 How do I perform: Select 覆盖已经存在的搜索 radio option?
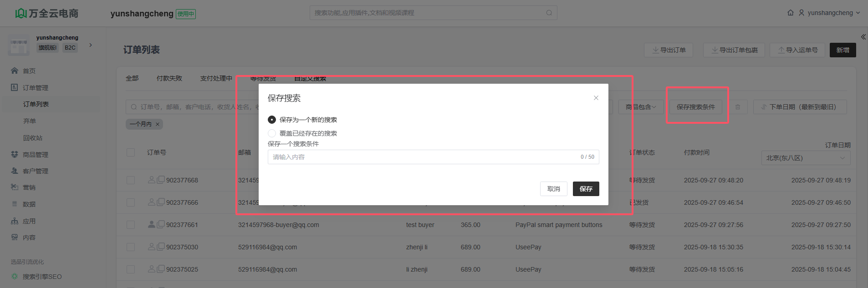(x=272, y=133)
